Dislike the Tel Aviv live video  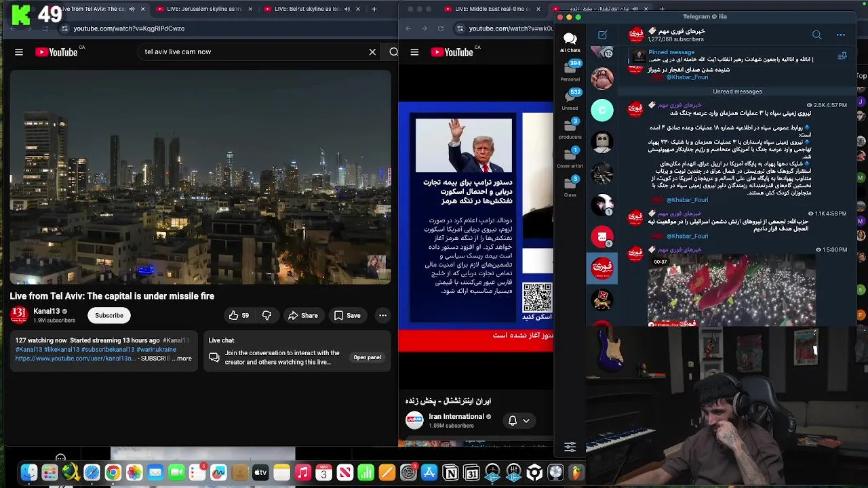coord(267,315)
